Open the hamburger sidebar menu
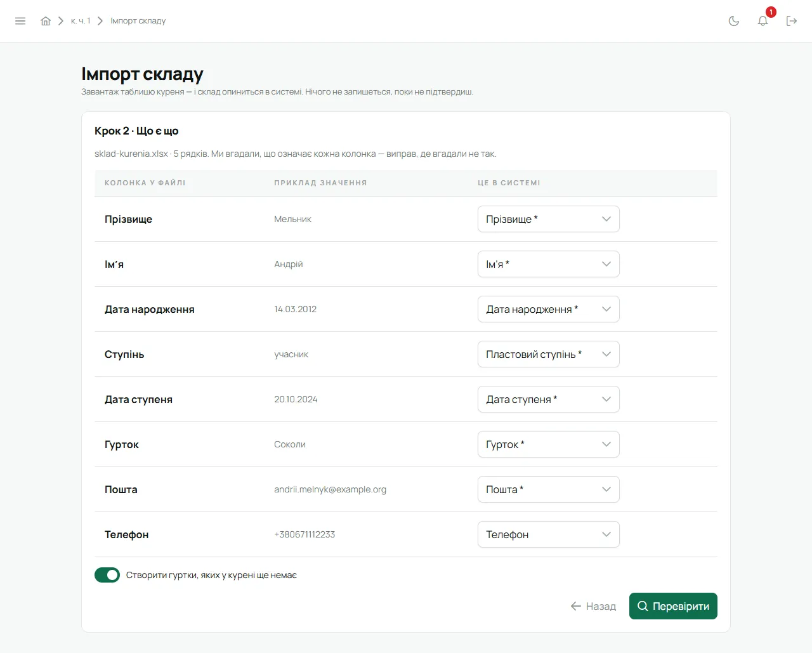 point(20,21)
